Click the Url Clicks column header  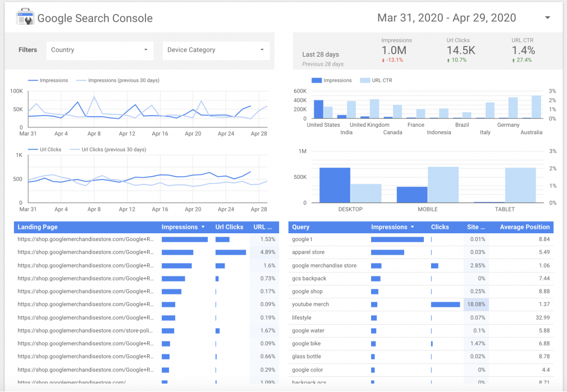(x=229, y=227)
